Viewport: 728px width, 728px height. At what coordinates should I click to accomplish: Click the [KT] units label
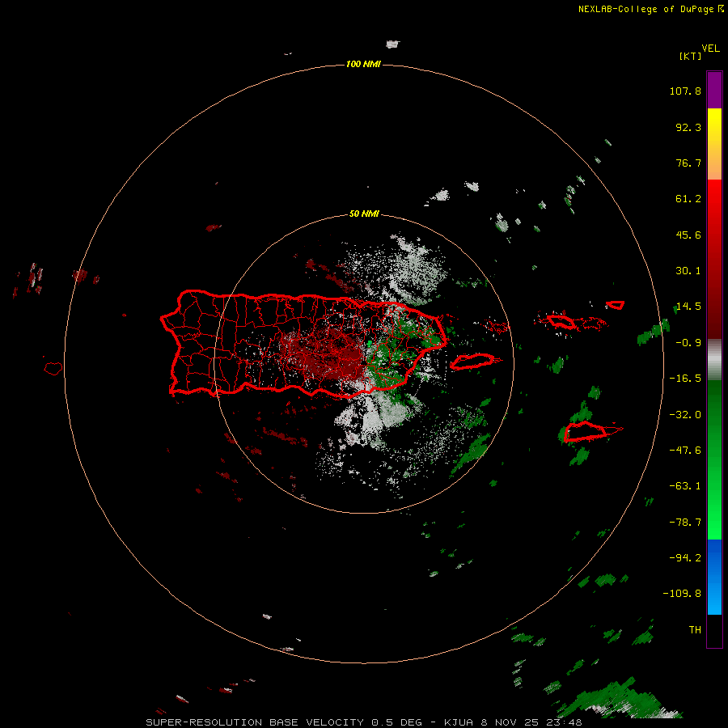691,56
